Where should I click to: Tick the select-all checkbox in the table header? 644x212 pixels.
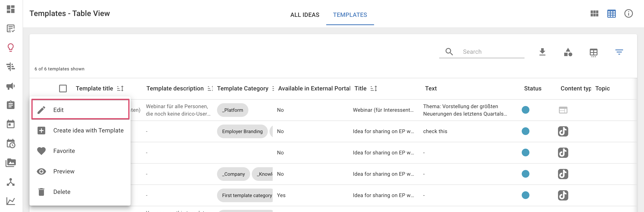click(63, 89)
